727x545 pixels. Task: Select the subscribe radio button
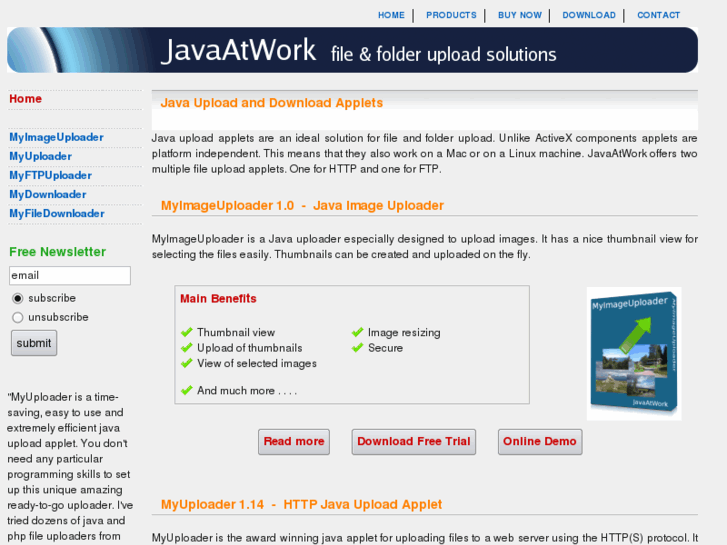coord(18,298)
